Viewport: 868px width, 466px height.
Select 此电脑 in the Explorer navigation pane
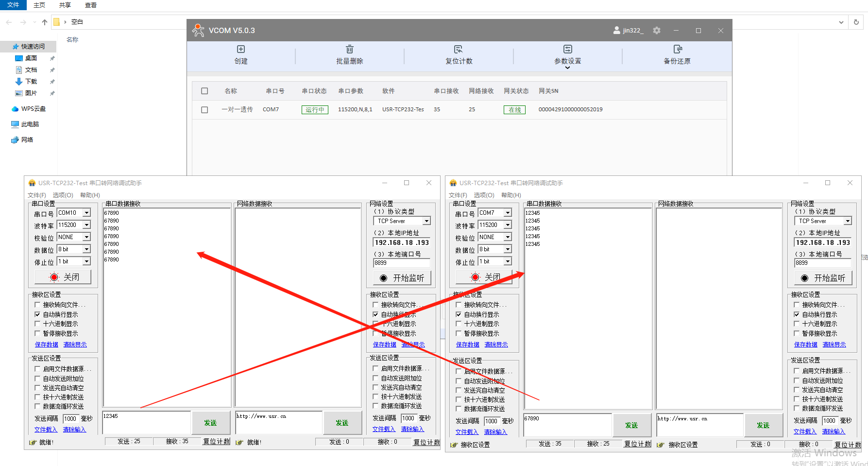pyautogui.click(x=30, y=124)
